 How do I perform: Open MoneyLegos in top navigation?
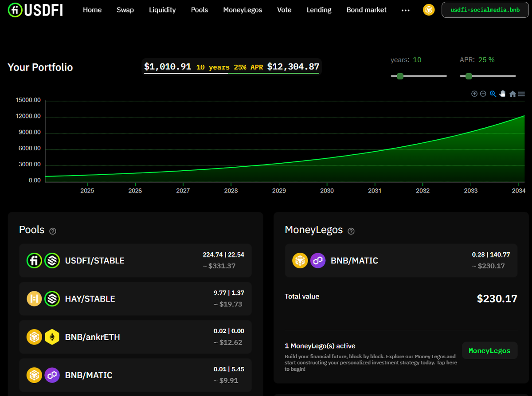click(243, 10)
